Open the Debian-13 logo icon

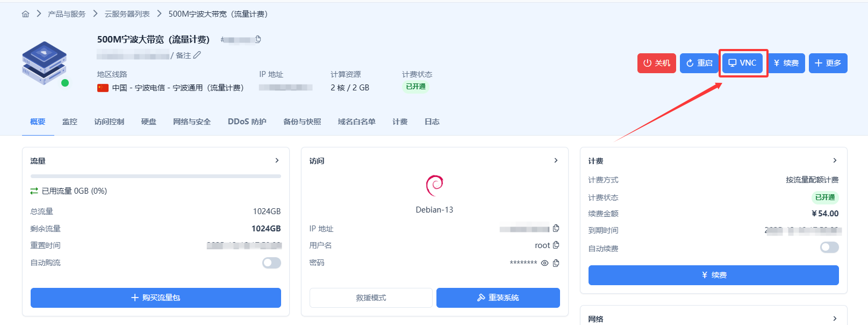coord(434,186)
